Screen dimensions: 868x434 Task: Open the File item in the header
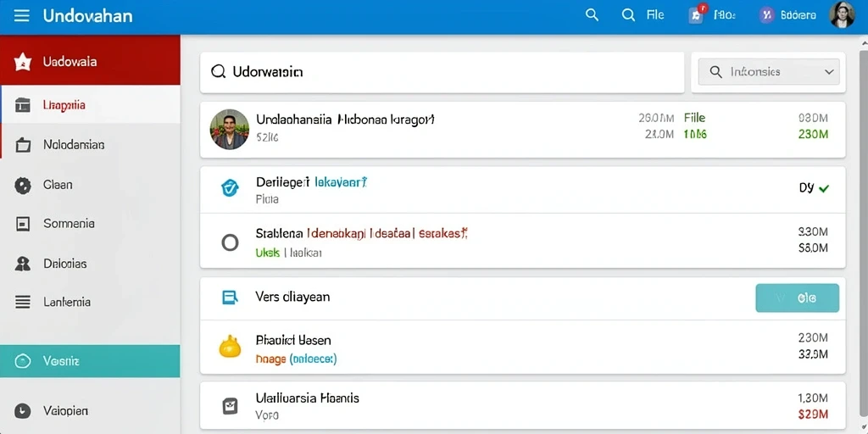(655, 15)
